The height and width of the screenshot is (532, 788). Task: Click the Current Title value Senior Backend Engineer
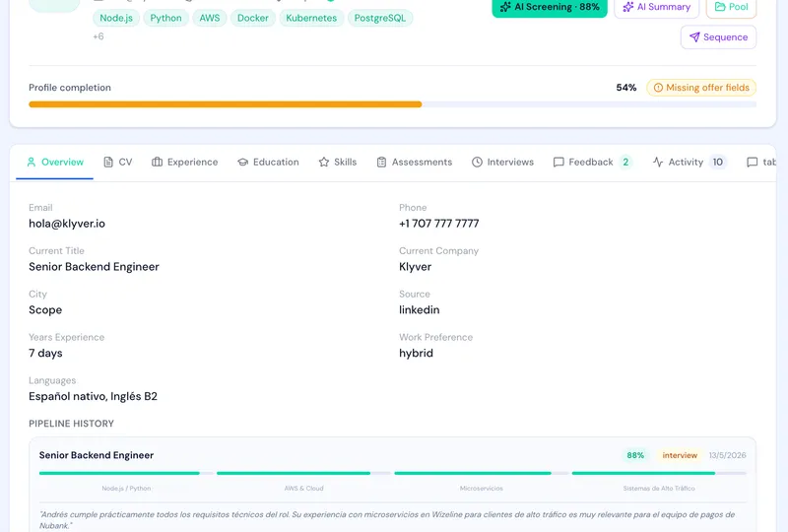pyautogui.click(x=94, y=267)
